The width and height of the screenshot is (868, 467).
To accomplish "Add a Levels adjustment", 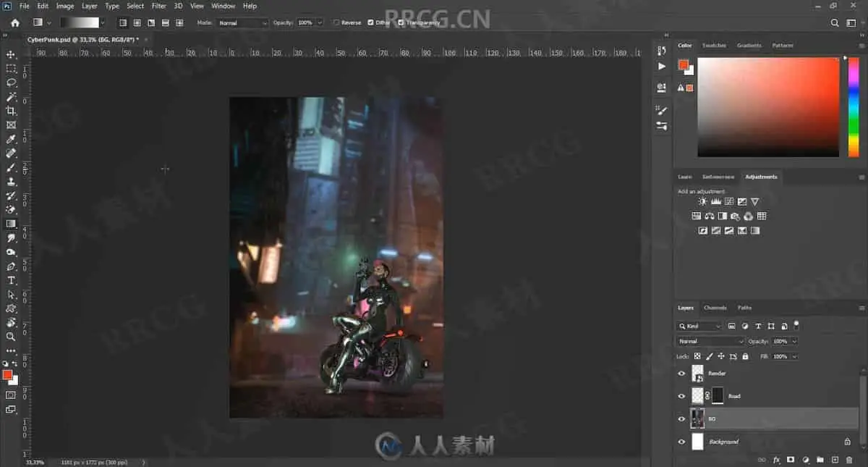I will pos(715,201).
